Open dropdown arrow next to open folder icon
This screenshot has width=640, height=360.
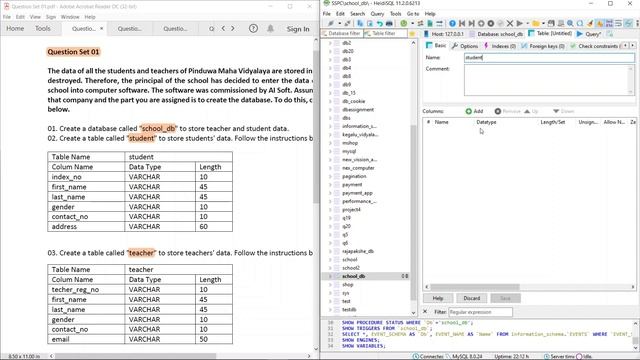pyautogui.click(x=543, y=23)
